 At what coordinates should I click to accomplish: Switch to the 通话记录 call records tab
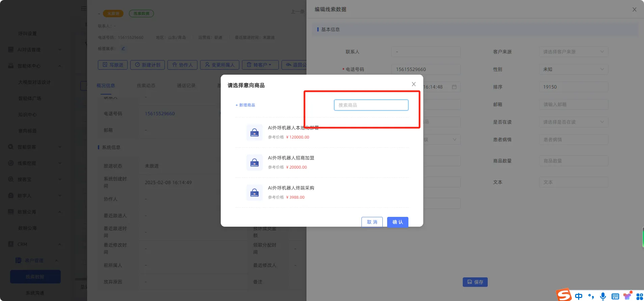(186, 85)
